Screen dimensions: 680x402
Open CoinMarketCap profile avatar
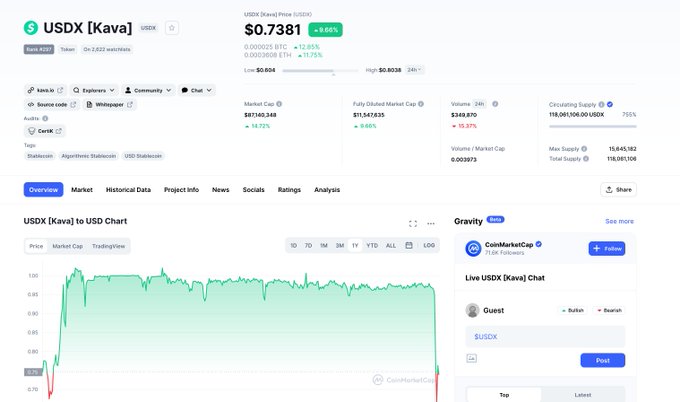[x=473, y=248]
